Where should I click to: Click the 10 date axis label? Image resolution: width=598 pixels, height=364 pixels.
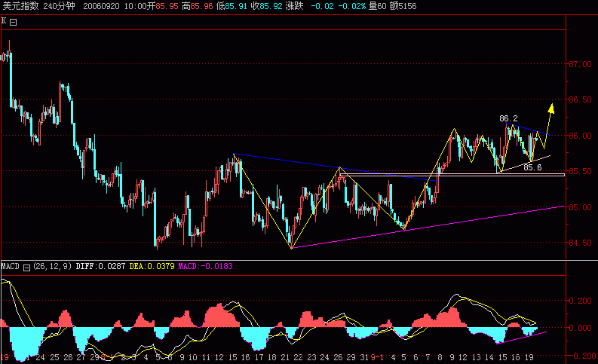193,357
